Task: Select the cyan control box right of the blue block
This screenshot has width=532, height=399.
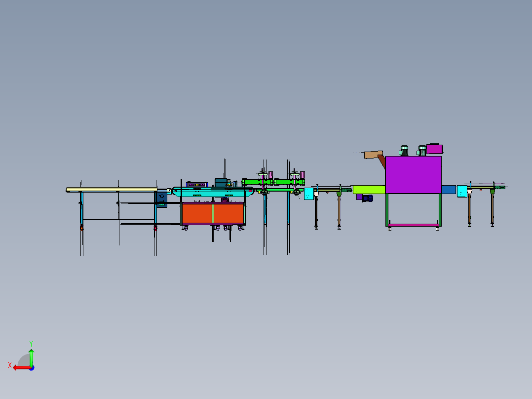Action: coord(462,191)
